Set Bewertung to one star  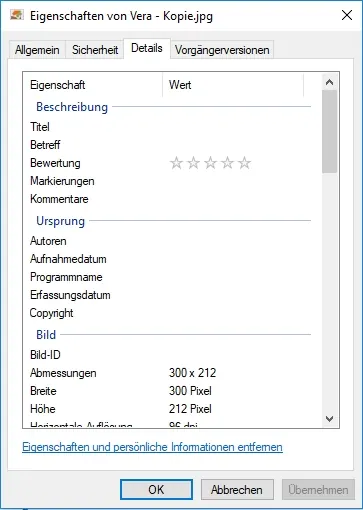[176, 163]
